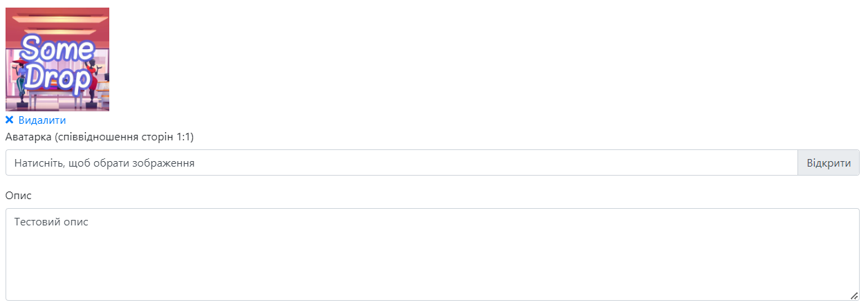
Task: Click the Опис field label
Action: 19,196
